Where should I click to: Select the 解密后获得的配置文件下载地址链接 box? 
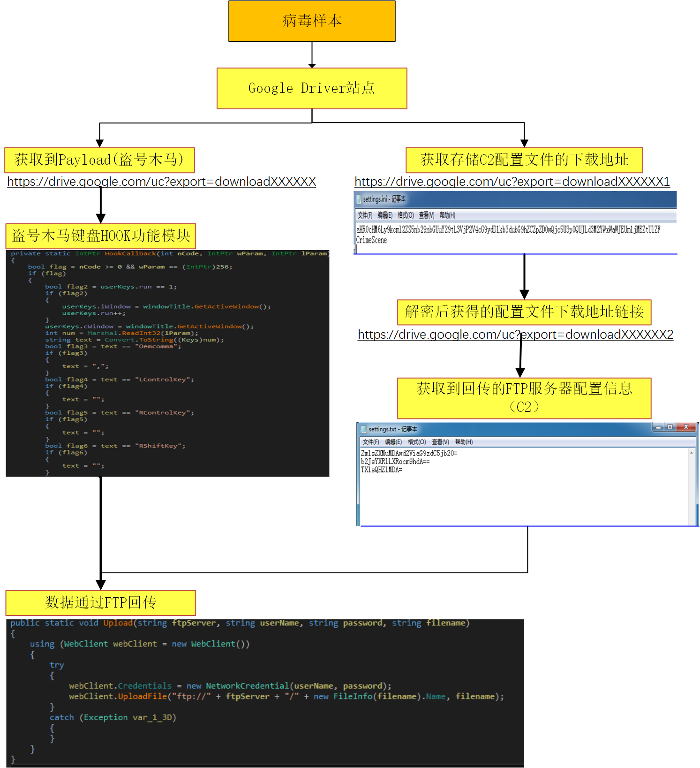tap(524, 312)
